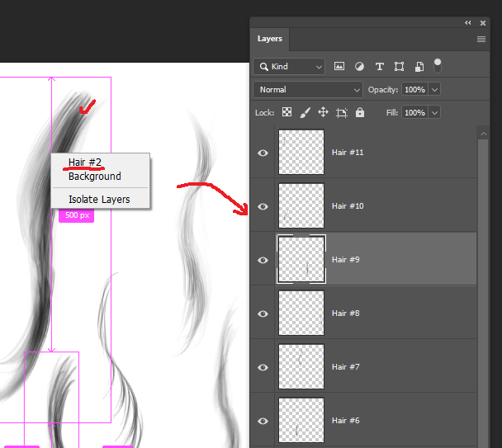Hide the Hair #7 layer

click(263, 367)
